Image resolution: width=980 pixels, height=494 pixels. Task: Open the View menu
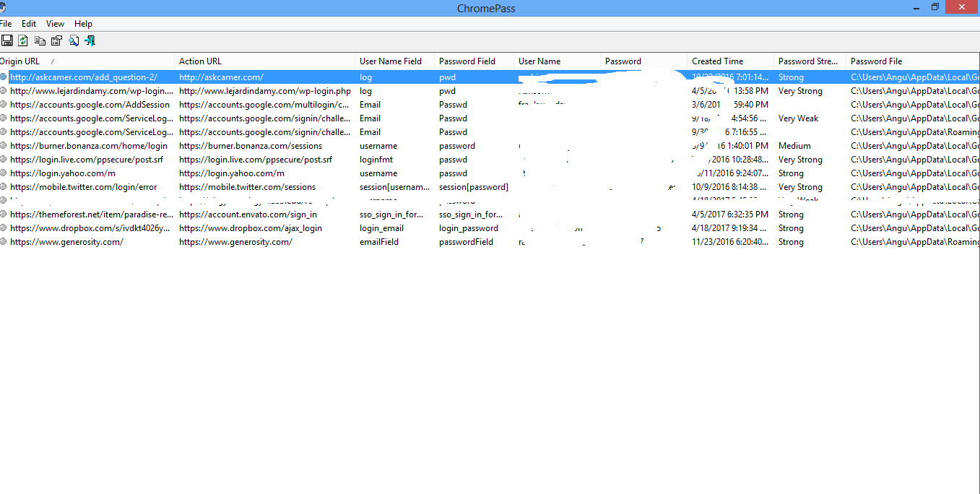(x=55, y=24)
